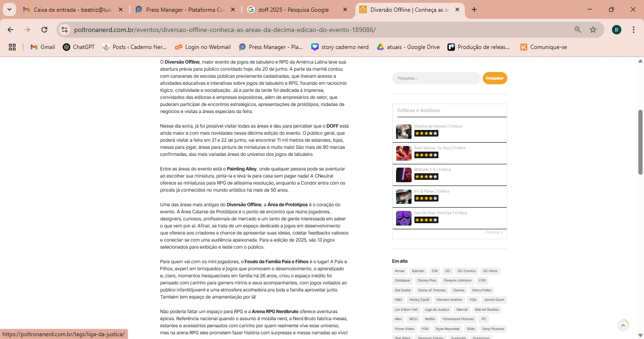Reload the current page
Image resolution: width=644 pixels, height=339 pixels.
[x=44, y=30]
